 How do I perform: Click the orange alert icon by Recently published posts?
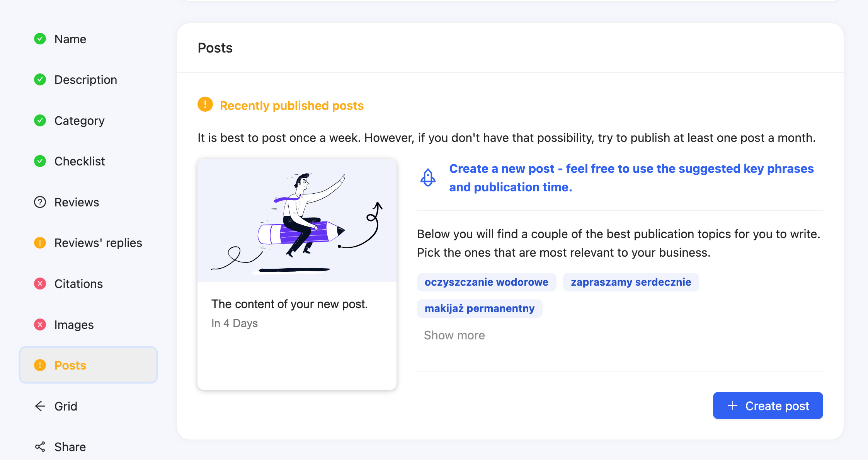click(x=205, y=104)
